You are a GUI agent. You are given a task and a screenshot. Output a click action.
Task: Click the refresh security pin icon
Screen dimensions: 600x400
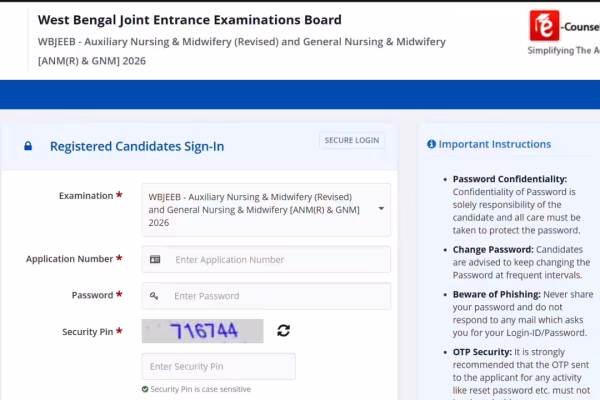(284, 331)
